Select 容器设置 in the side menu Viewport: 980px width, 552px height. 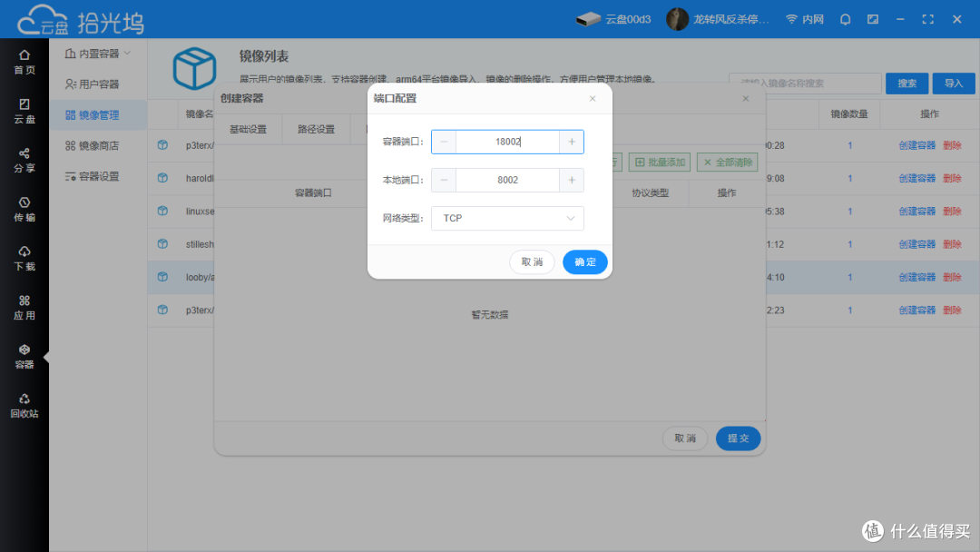click(98, 176)
